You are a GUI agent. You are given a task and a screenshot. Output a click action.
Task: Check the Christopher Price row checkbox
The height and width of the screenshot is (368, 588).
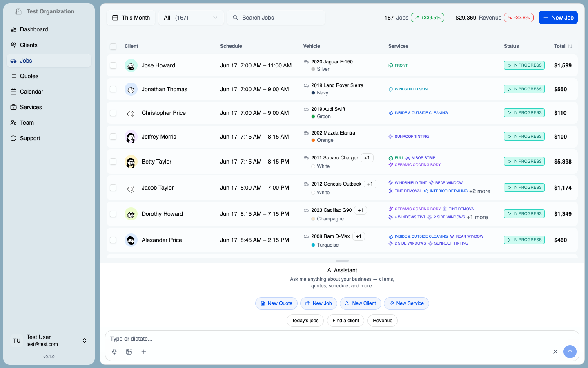tap(113, 113)
